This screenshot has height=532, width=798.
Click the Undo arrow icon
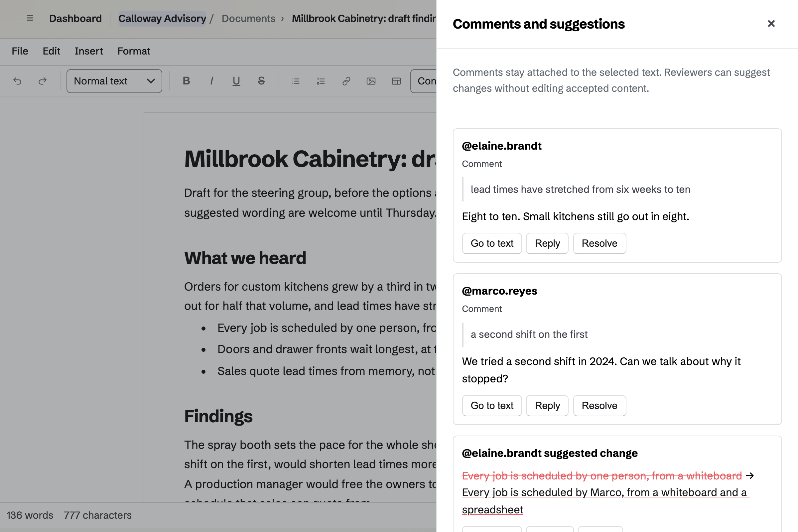tap(17, 81)
